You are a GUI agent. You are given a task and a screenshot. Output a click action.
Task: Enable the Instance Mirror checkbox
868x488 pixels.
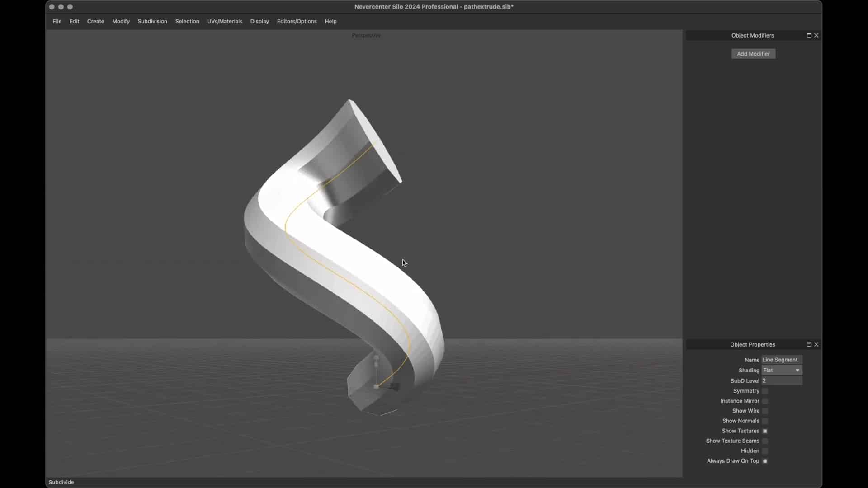coord(765,401)
